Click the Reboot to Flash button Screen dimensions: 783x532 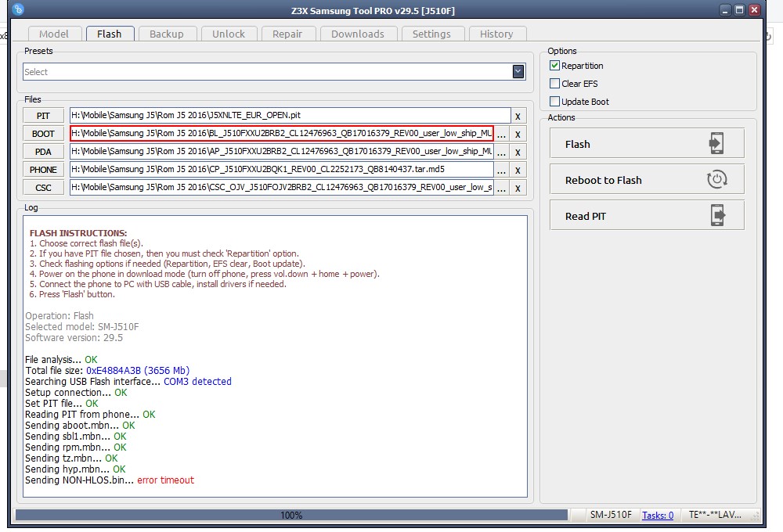[x=647, y=180]
